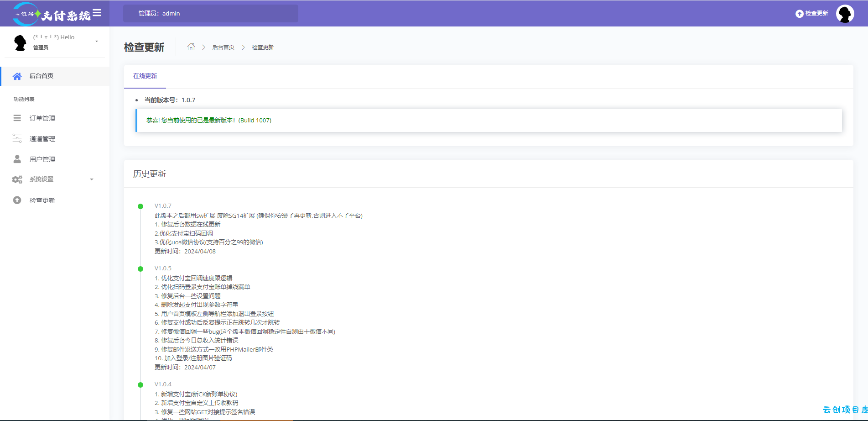This screenshot has width=868, height=421.
Task: Click the green V1.0.4 timeline dot
Action: (140, 385)
